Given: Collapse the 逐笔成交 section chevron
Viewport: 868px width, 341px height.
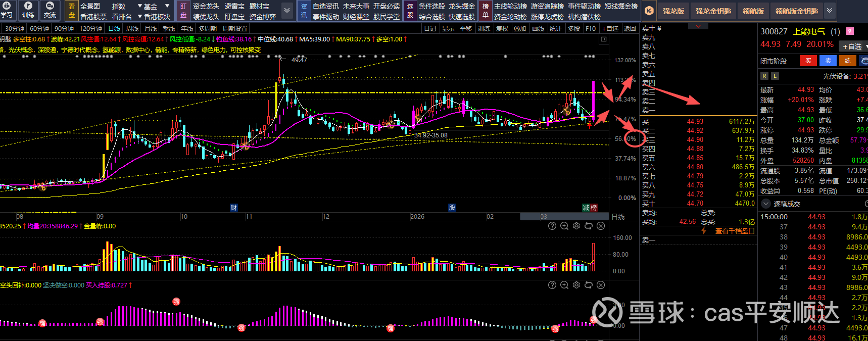Looking at the screenshot, I should pos(765,204).
